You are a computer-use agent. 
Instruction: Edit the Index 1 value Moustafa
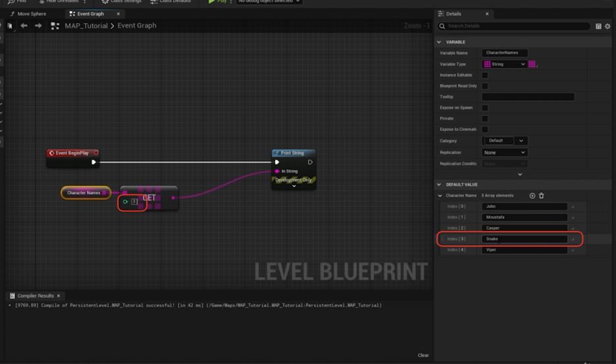click(x=525, y=217)
